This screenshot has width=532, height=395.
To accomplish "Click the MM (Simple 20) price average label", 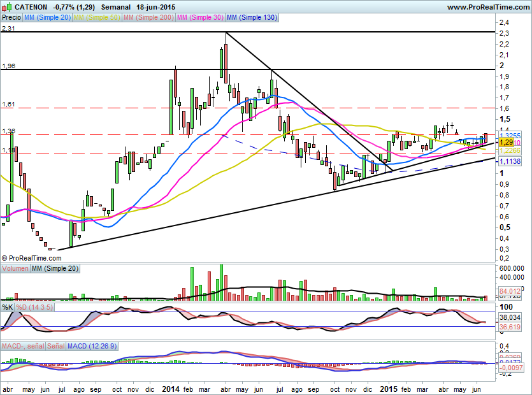I will pyautogui.click(x=47, y=18).
